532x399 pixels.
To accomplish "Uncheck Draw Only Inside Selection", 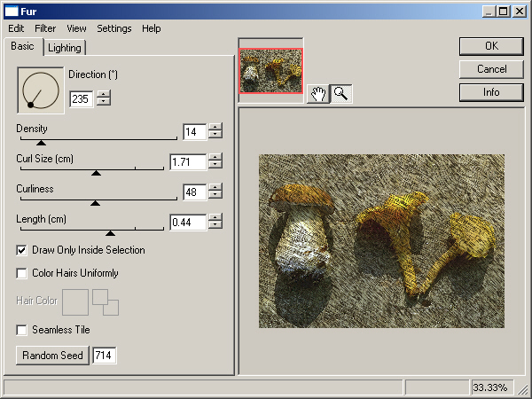I will [21, 250].
